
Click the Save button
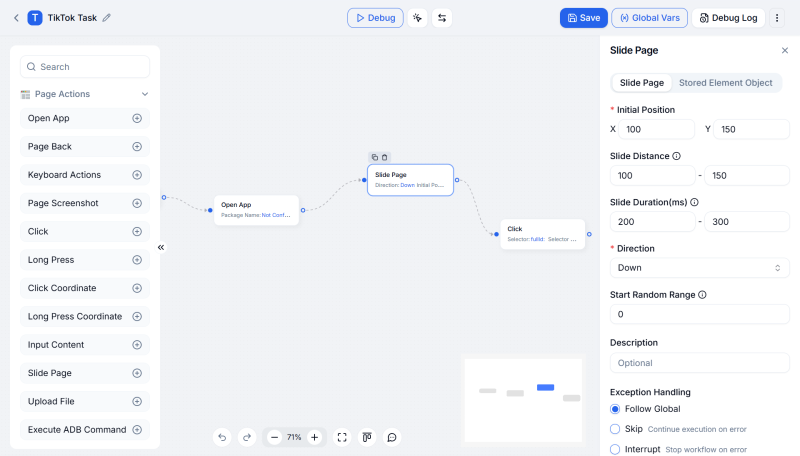pyautogui.click(x=584, y=18)
